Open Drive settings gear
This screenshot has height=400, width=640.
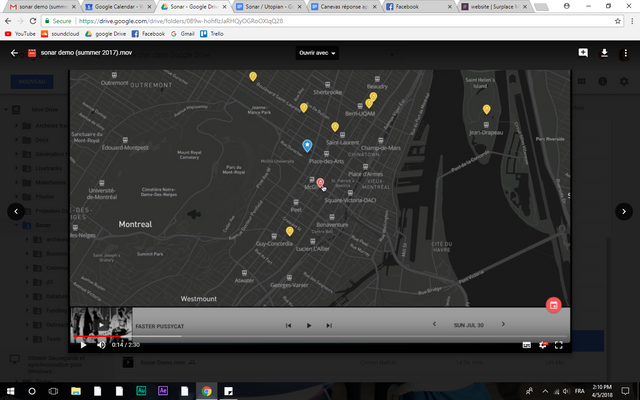coord(624,81)
